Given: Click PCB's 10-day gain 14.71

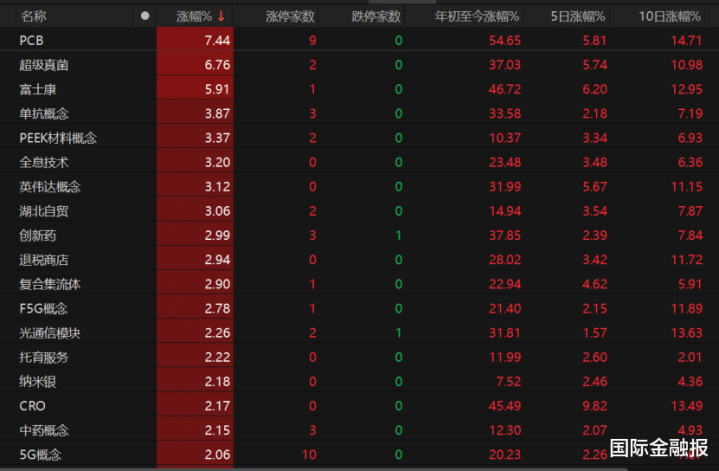Looking at the screenshot, I should 686,40.
